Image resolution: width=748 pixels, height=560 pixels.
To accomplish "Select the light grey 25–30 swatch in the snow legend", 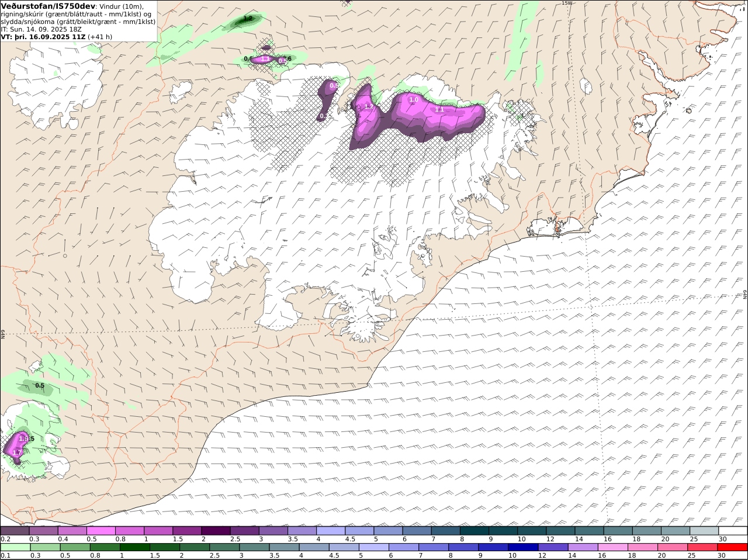I will pos(704,531).
